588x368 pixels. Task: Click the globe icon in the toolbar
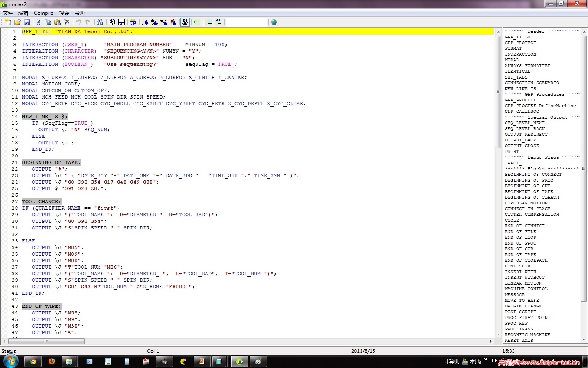point(274,22)
